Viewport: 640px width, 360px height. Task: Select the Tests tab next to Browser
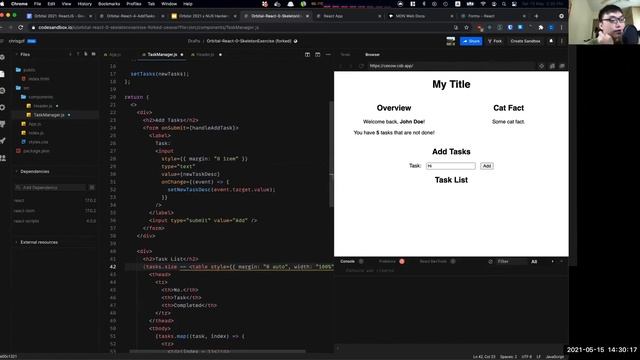(x=345, y=55)
